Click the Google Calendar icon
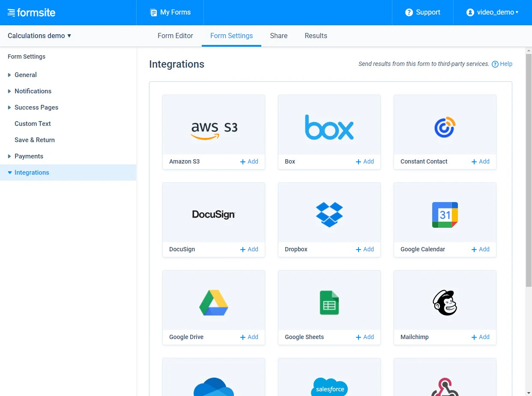Image resolution: width=532 pixels, height=396 pixels. tap(445, 215)
